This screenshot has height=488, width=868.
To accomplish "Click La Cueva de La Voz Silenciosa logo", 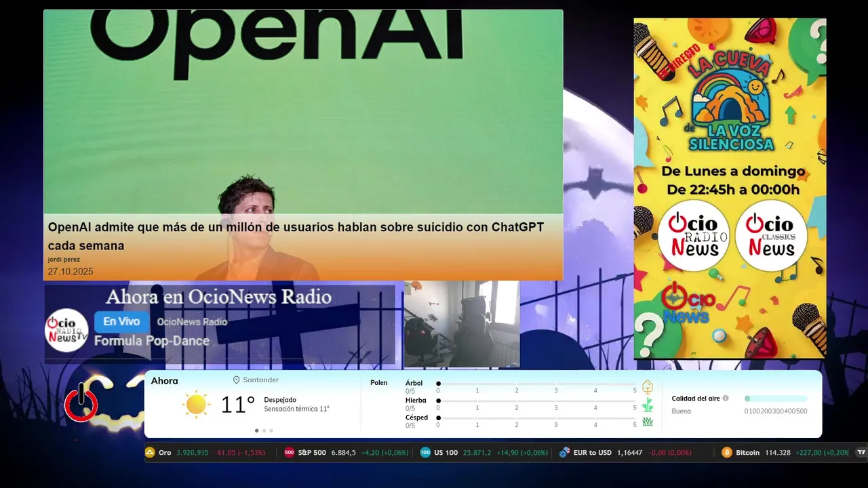I will (731, 102).
